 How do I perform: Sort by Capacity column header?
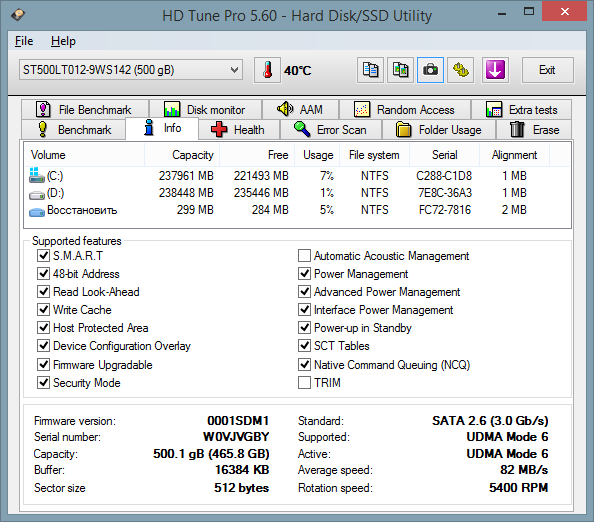182,155
